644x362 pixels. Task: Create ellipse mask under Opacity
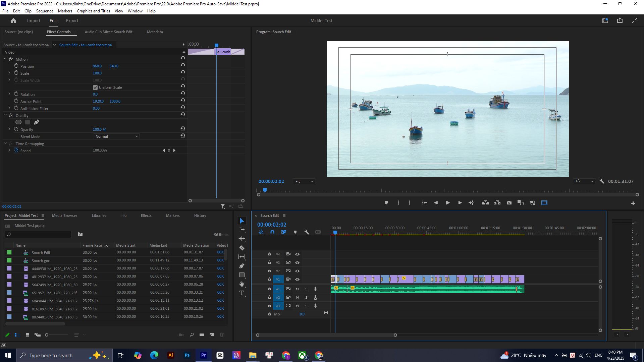coord(18,122)
